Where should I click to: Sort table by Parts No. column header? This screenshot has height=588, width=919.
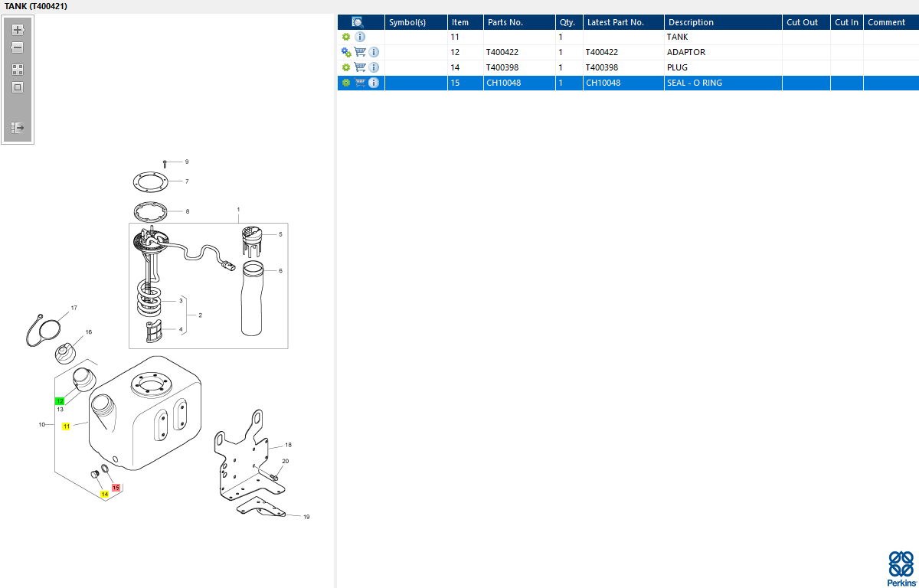[x=519, y=22]
